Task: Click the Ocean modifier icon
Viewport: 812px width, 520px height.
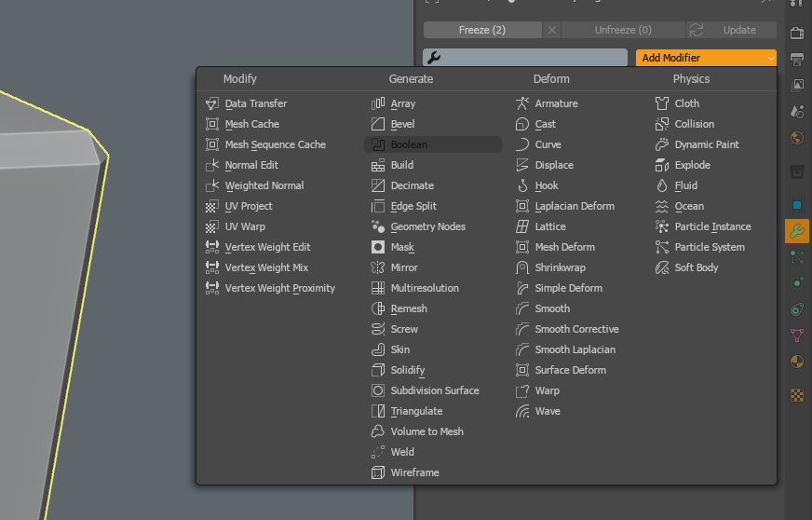Action: [x=662, y=206]
